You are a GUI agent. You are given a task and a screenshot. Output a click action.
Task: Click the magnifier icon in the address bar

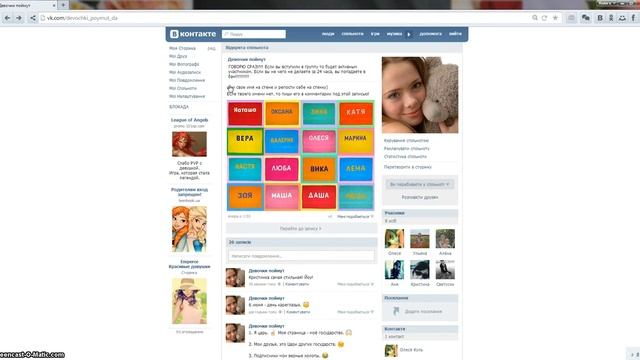pos(535,18)
